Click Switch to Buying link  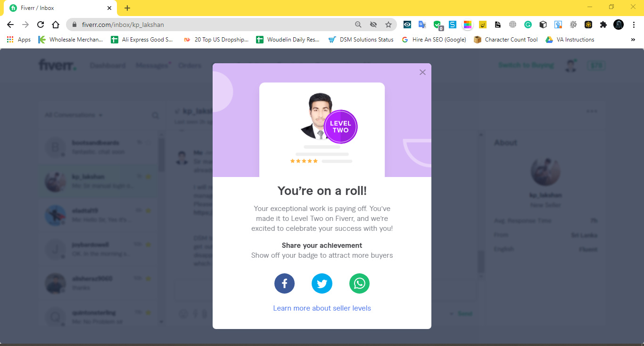point(526,65)
